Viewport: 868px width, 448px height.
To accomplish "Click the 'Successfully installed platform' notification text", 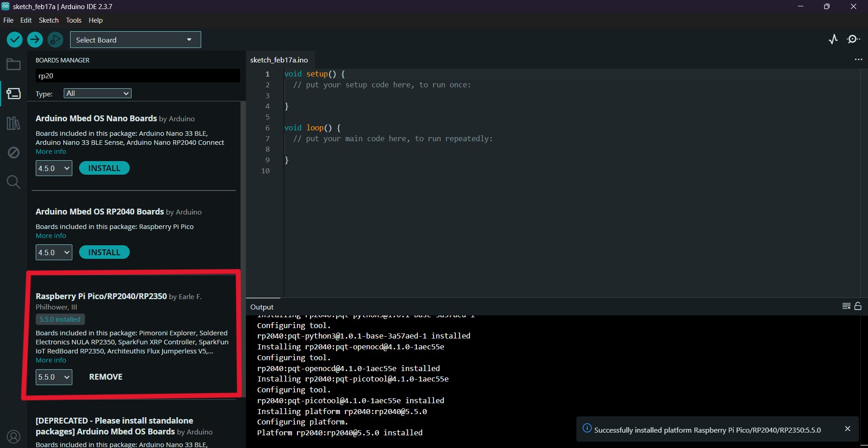I will tap(708, 430).
